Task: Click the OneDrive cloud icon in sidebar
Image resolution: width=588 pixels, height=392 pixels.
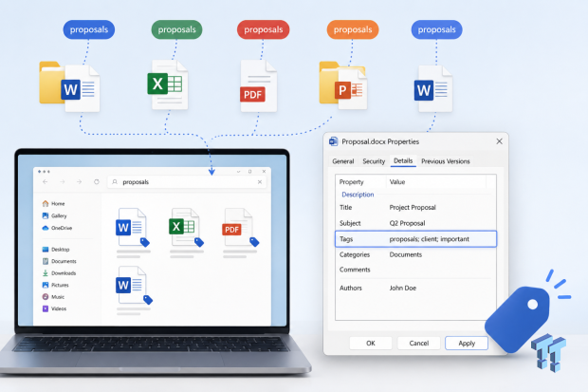Action: [x=46, y=228]
